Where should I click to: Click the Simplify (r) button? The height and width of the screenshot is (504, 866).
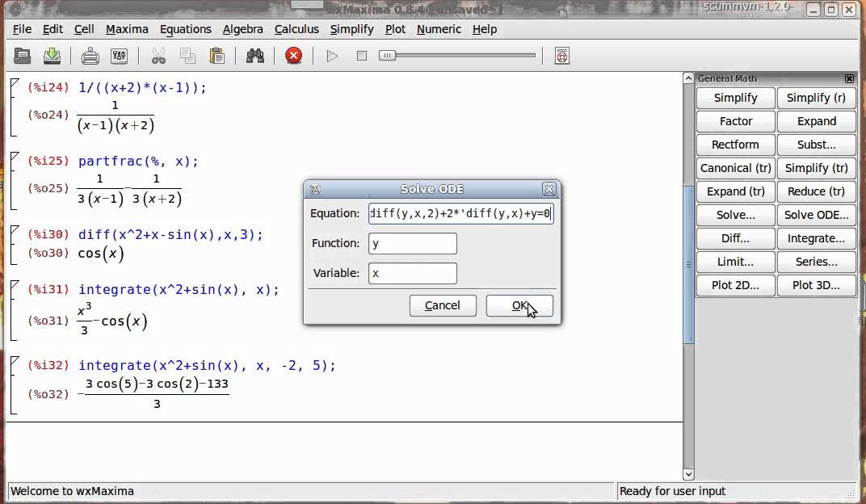816,98
